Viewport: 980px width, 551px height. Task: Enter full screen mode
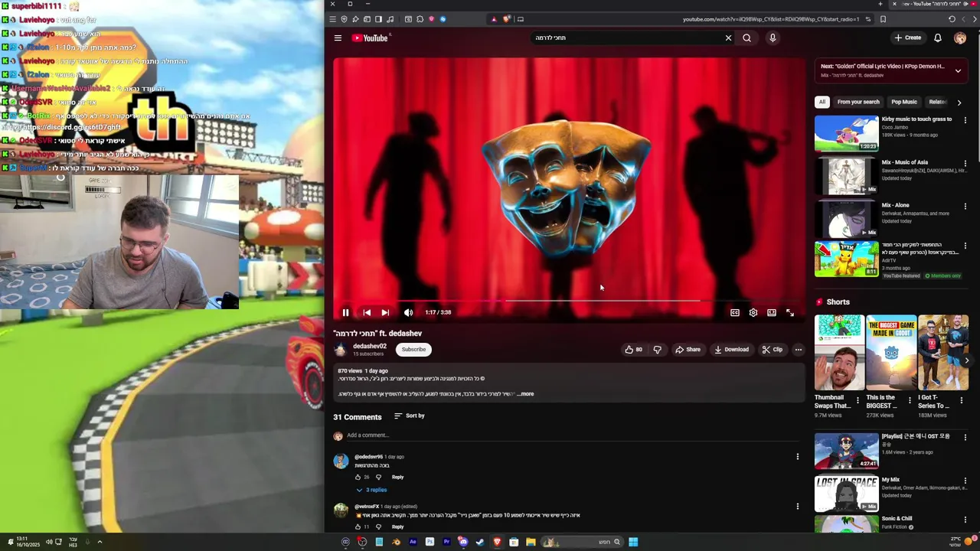(790, 312)
